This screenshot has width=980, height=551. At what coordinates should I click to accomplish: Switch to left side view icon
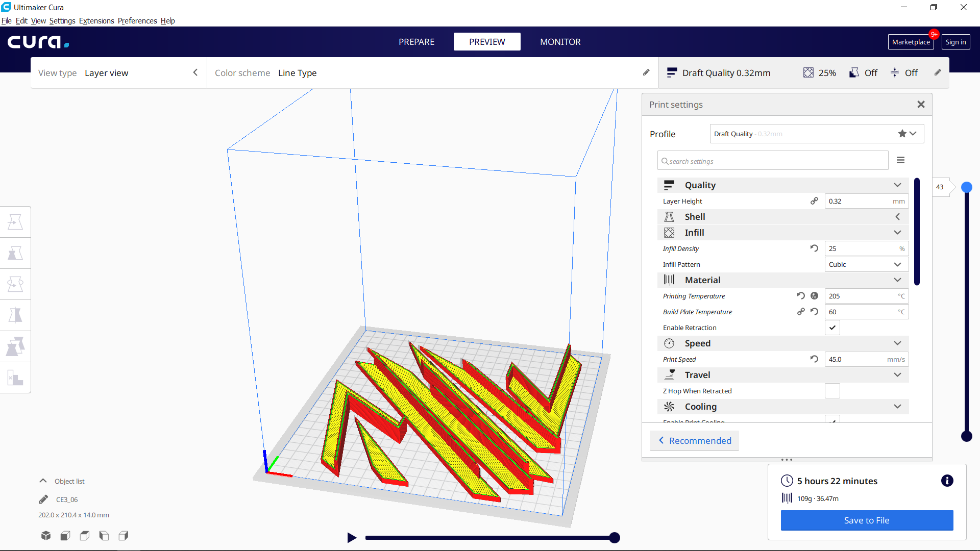pos(104,536)
